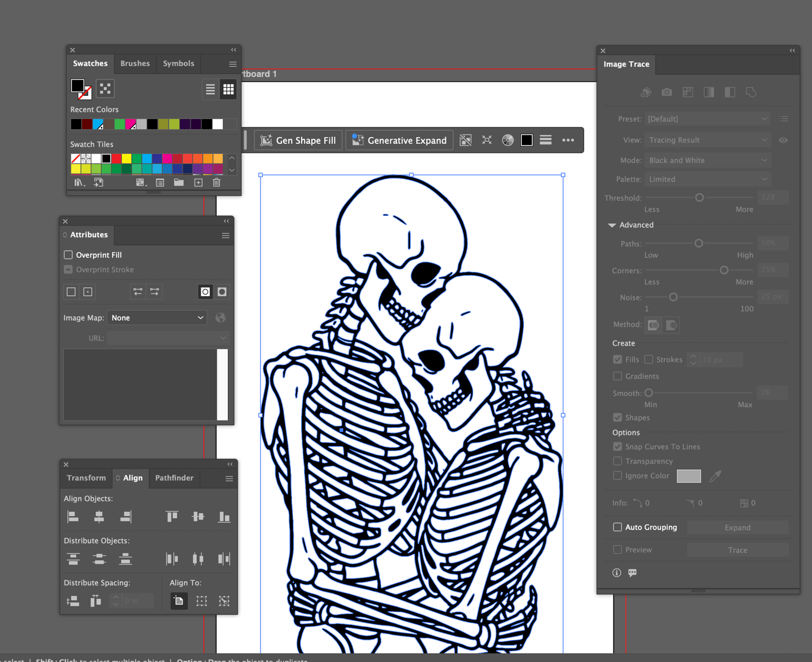812x662 pixels.
Task: Click the recolor color wheel icon
Action: 507,140
